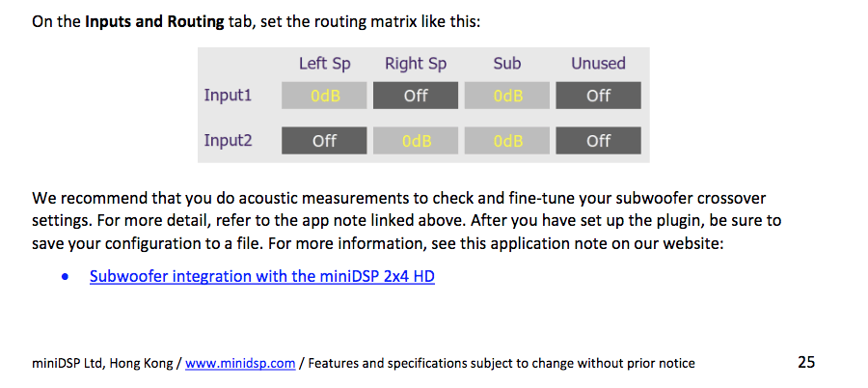The width and height of the screenshot is (868, 388).
Task: Open Subwoofer integration with miniDSP 2x4 HD link
Action: 261,276
